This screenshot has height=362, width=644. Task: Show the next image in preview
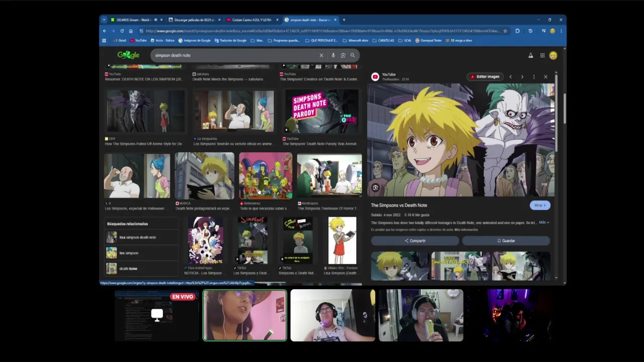pos(522,76)
